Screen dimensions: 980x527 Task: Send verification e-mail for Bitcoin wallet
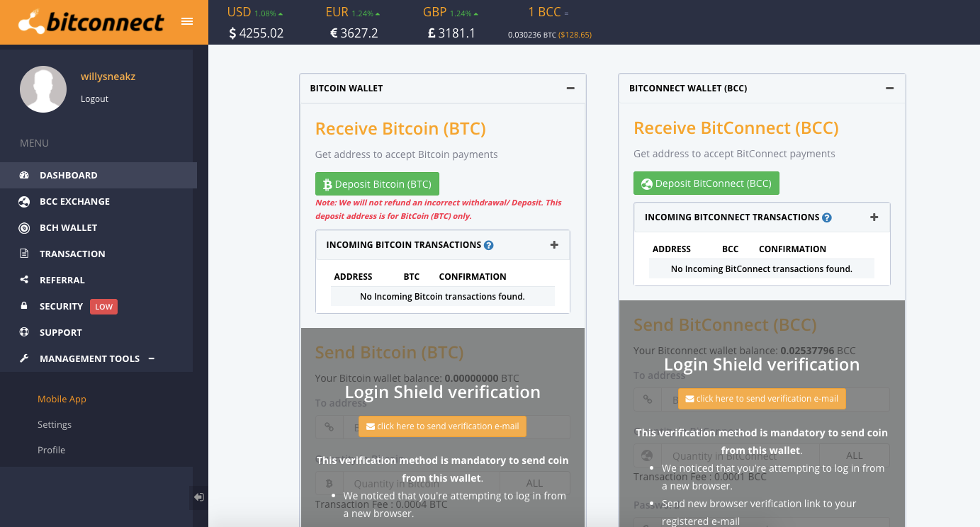(442, 426)
